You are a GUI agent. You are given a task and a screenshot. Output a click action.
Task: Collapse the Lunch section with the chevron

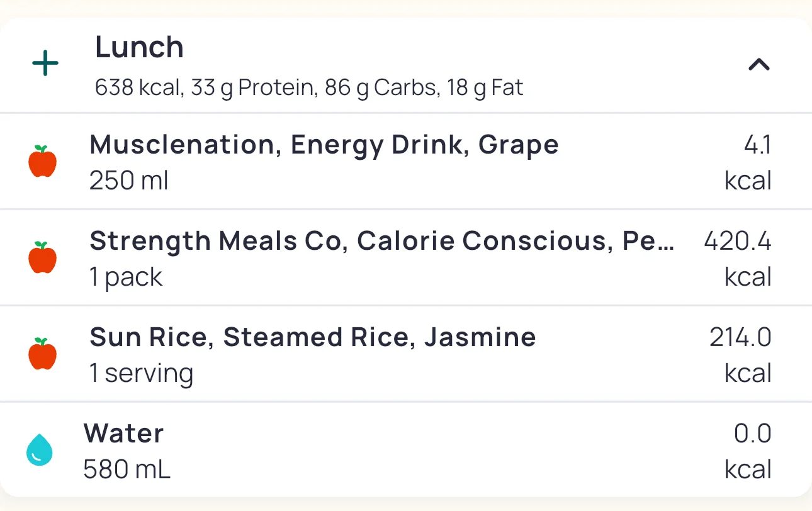(758, 64)
